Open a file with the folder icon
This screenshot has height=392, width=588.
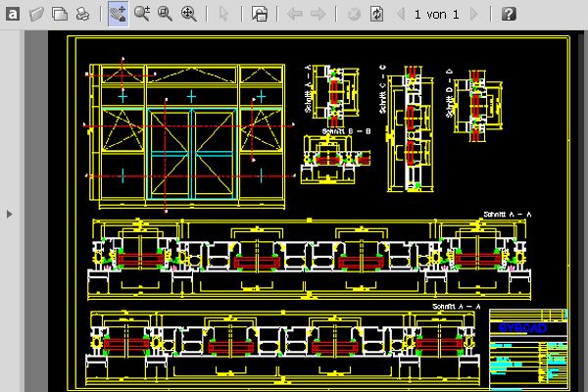[37, 14]
